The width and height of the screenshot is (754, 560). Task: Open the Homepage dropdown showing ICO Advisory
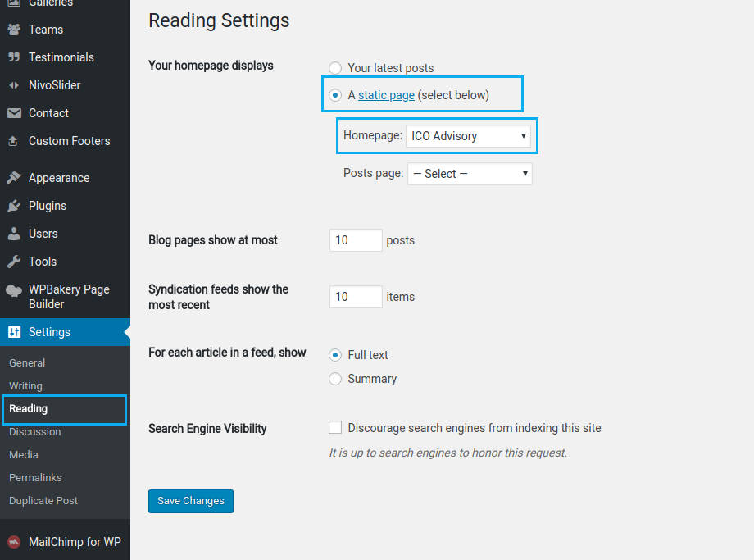(x=468, y=136)
